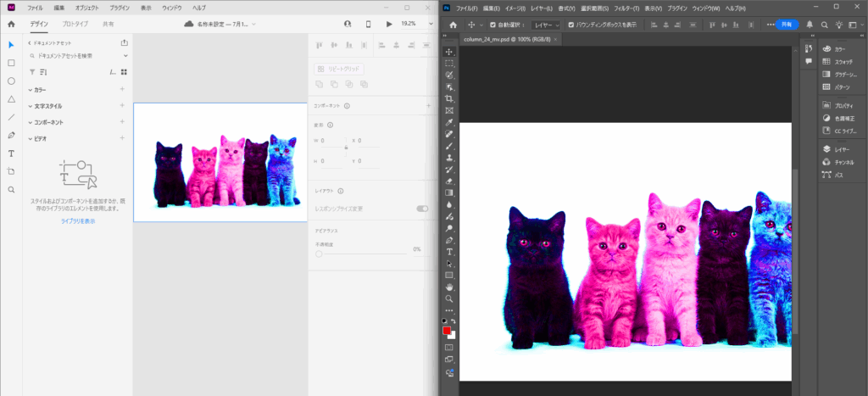Click the ライブラリを表示 link
Image resolution: width=868 pixels, height=396 pixels.
pos(78,220)
